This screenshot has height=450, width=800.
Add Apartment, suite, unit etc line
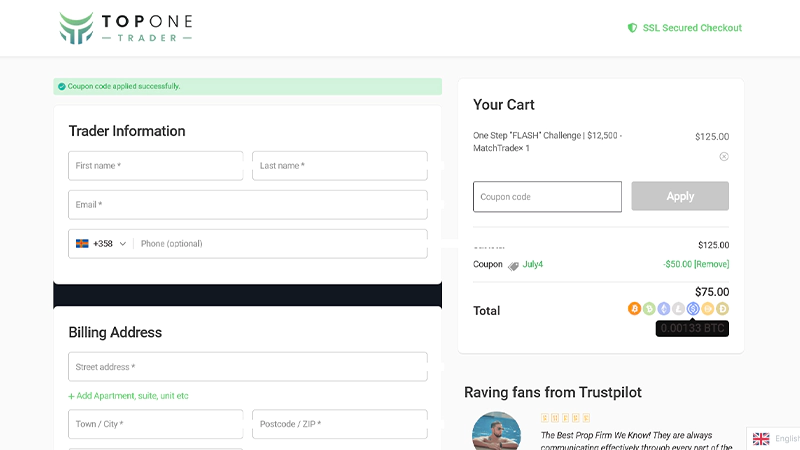(x=129, y=396)
